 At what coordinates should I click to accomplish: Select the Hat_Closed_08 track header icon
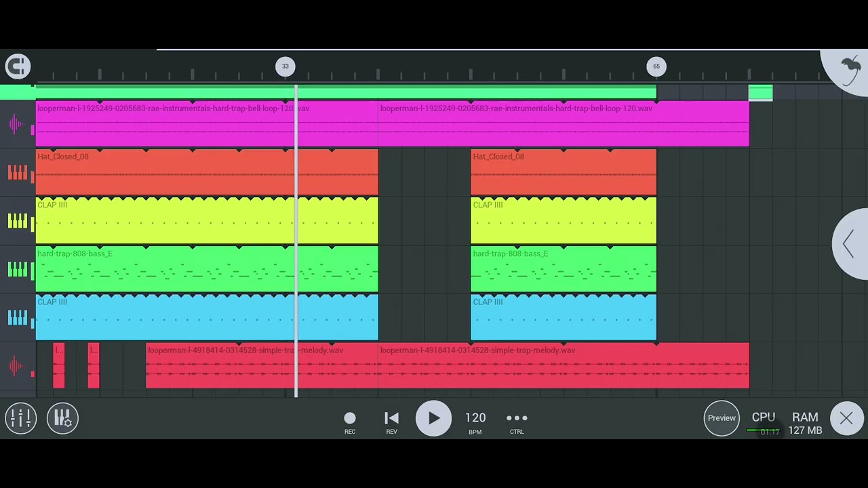pos(17,173)
